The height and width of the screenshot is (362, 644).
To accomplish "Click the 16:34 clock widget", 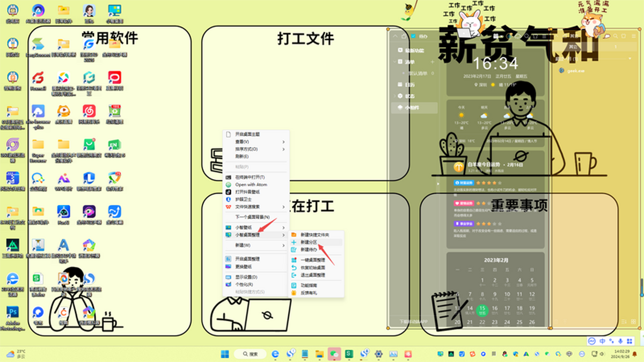I will (x=495, y=63).
